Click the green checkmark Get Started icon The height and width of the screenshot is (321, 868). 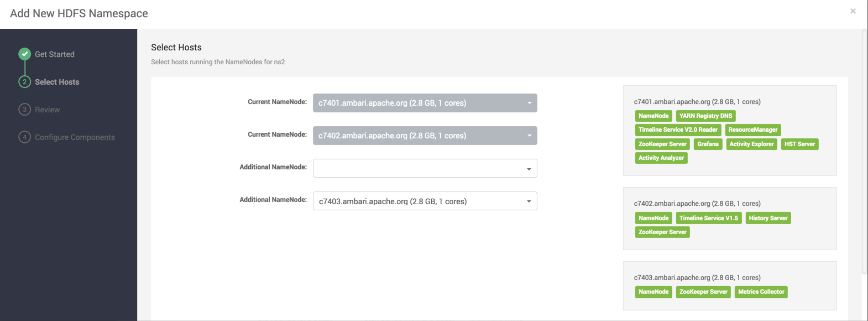pyautogui.click(x=24, y=54)
